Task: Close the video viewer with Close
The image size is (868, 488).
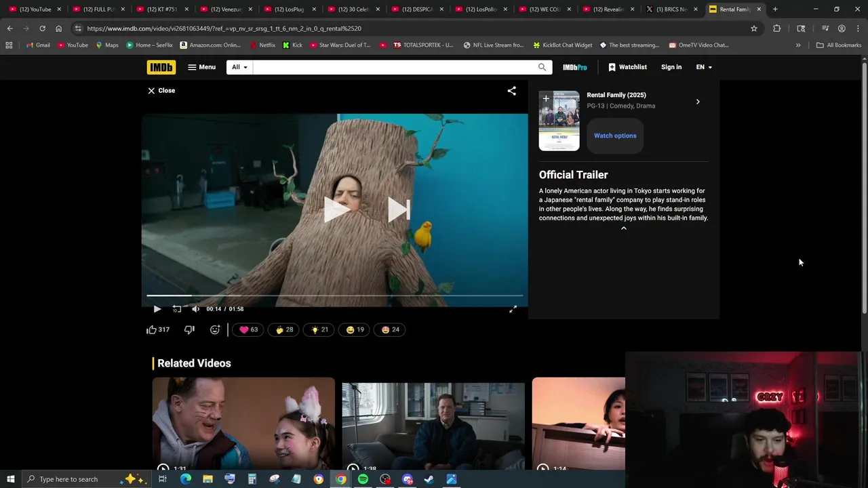Action: tap(161, 90)
